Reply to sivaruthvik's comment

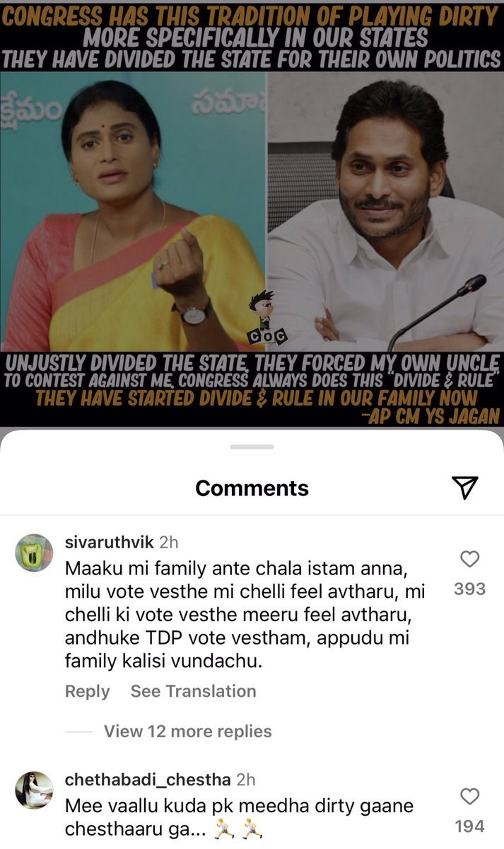point(88,691)
